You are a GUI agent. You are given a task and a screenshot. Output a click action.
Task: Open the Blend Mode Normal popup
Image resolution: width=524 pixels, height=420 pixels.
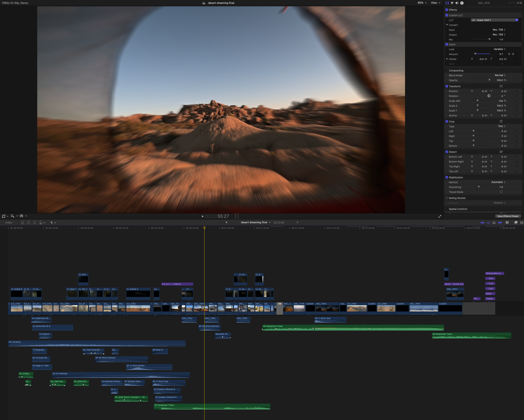[x=500, y=75]
